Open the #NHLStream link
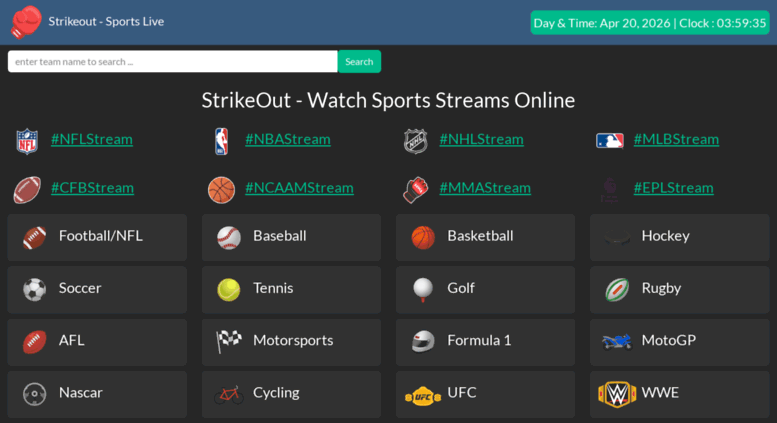777x423 pixels. pyautogui.click(x=481, y=139)
